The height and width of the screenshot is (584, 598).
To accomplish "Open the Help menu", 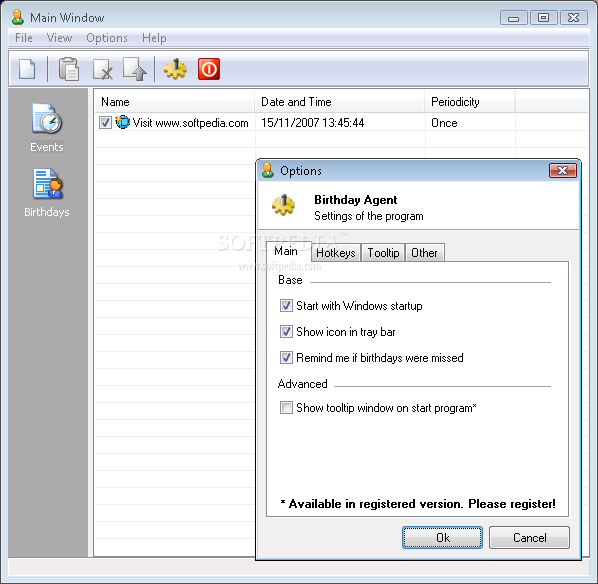I will [154, 38].
